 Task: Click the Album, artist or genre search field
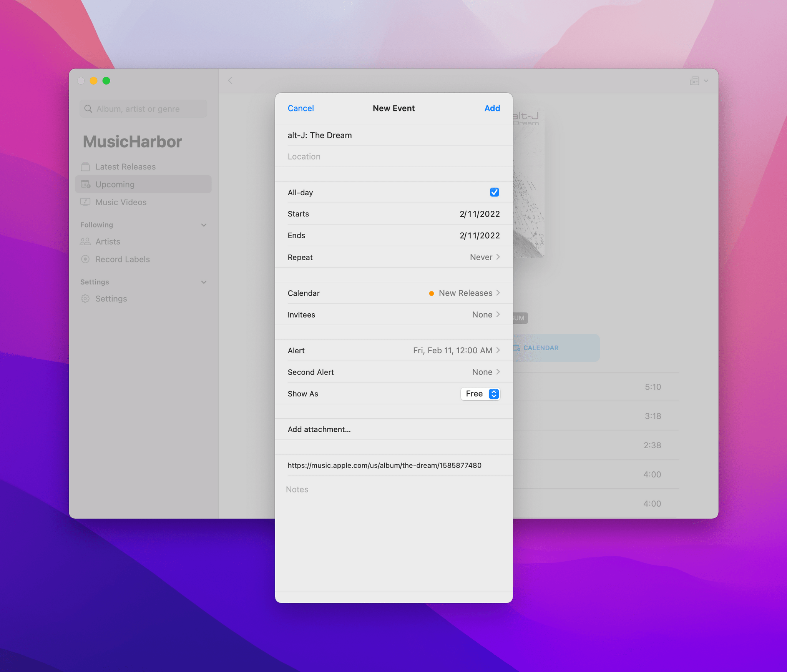coord(143,109)
